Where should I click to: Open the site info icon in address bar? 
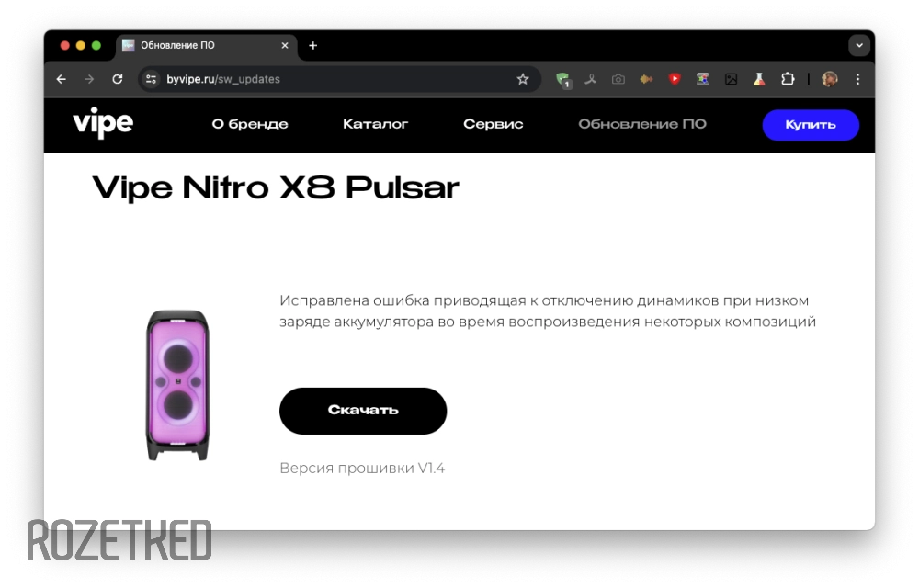click(152, 79)
